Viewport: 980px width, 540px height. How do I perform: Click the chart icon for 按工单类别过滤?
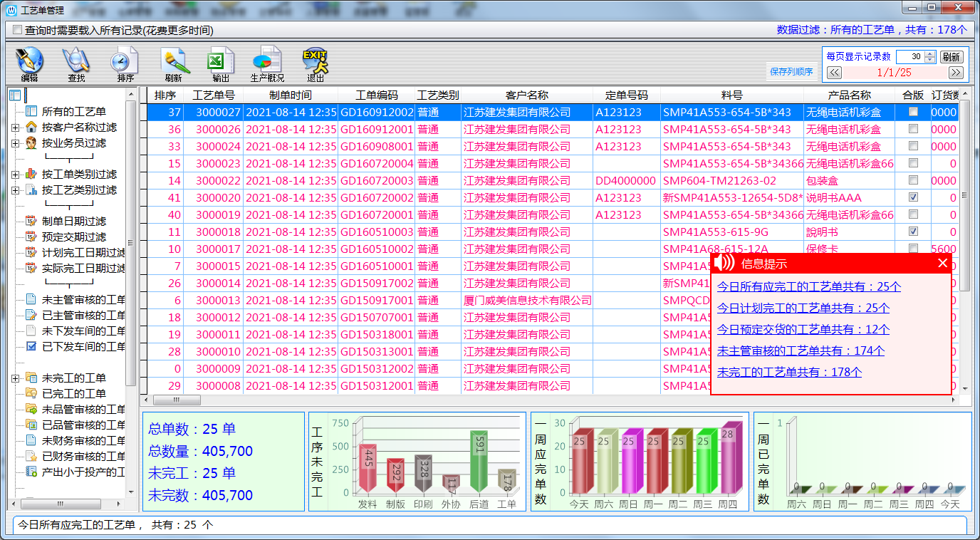pyautogui.click(x=31, y=174)
